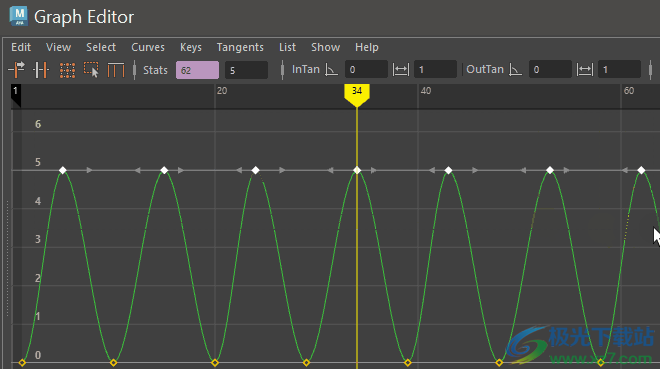Image resolution: width=665 pixels, height=375 pixels.
Task: Select the white keyframe at frame 62
Action: [641, 171]
